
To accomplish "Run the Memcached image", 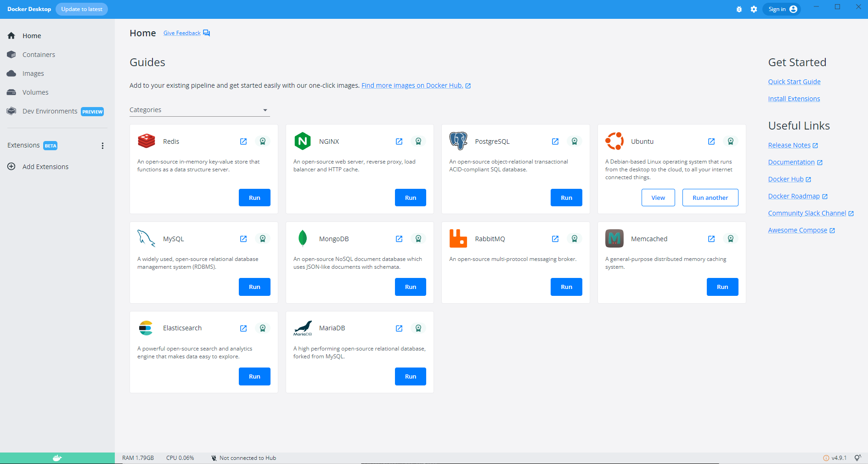I will [x=722, y=287].
